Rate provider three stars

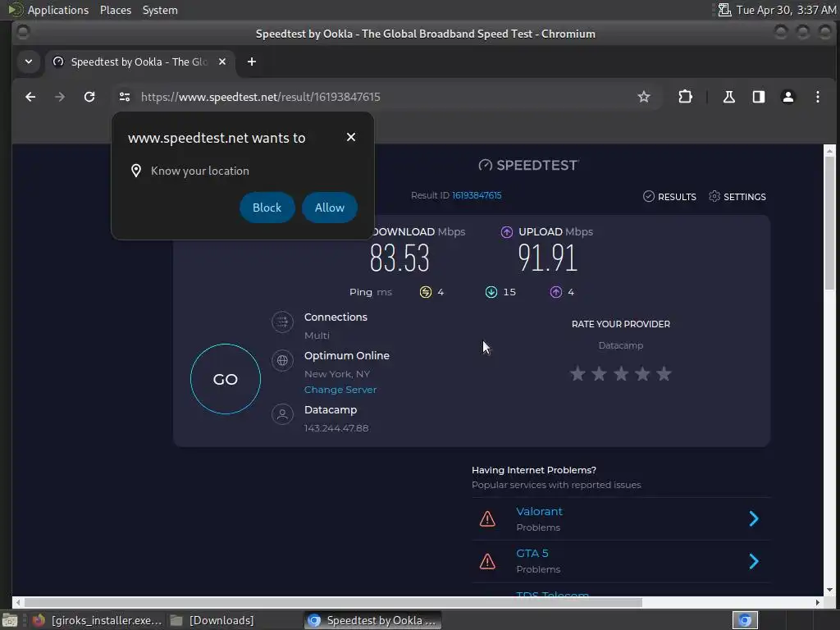621,373
